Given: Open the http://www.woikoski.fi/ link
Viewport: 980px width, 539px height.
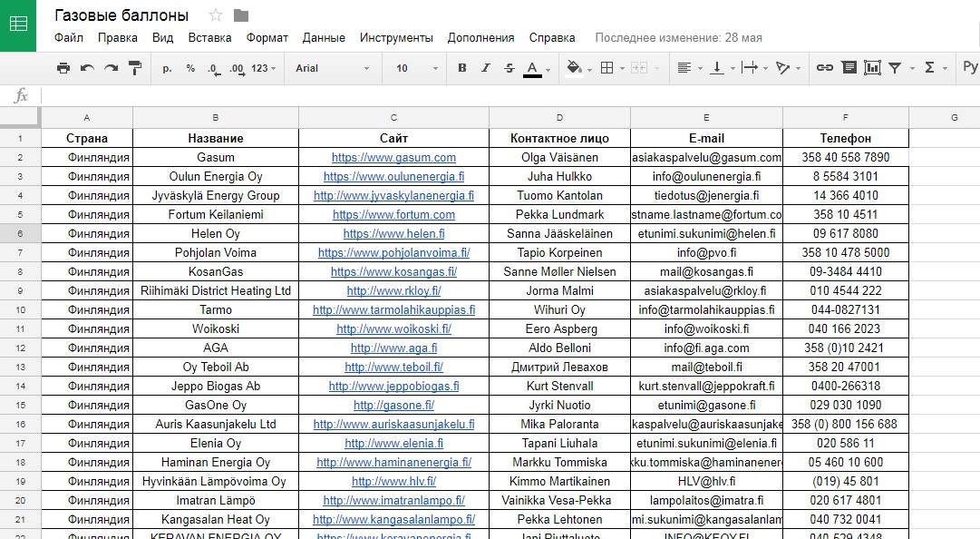Looking at the screenshot, I should (x=393, y=328).
